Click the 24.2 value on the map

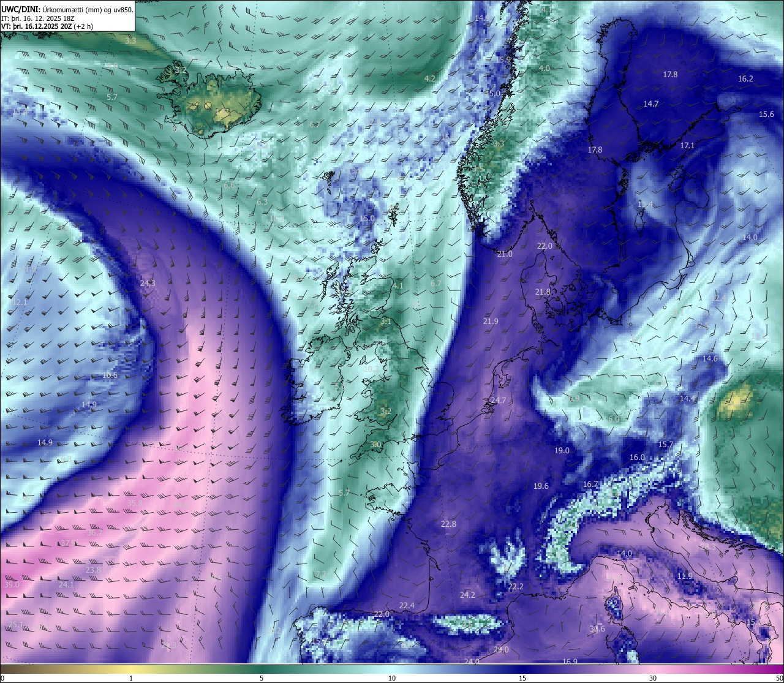point(467,595)
